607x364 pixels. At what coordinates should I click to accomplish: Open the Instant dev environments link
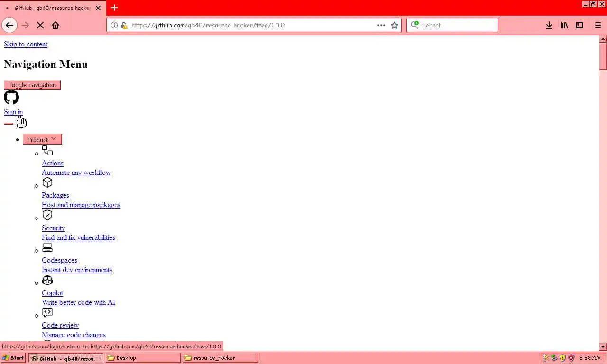pos(77,270)
